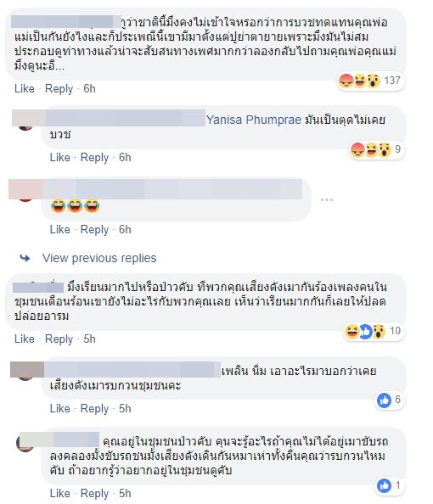Reply to the laughing emoji comment
The width and height of the screenshot is (433, 504).
(94, 229)
